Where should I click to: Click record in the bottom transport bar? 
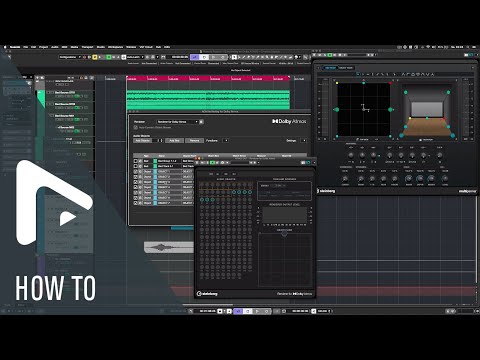(266, 311)
